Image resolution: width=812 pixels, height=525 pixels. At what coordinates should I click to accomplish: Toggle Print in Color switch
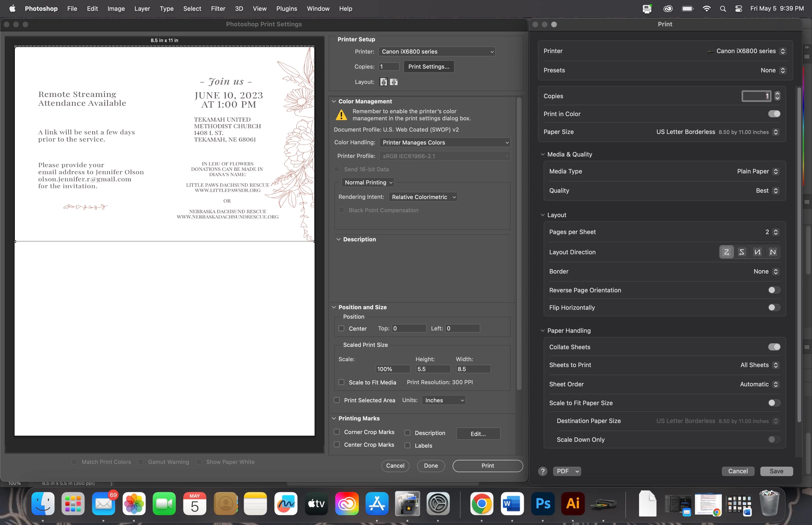(774, 114)
